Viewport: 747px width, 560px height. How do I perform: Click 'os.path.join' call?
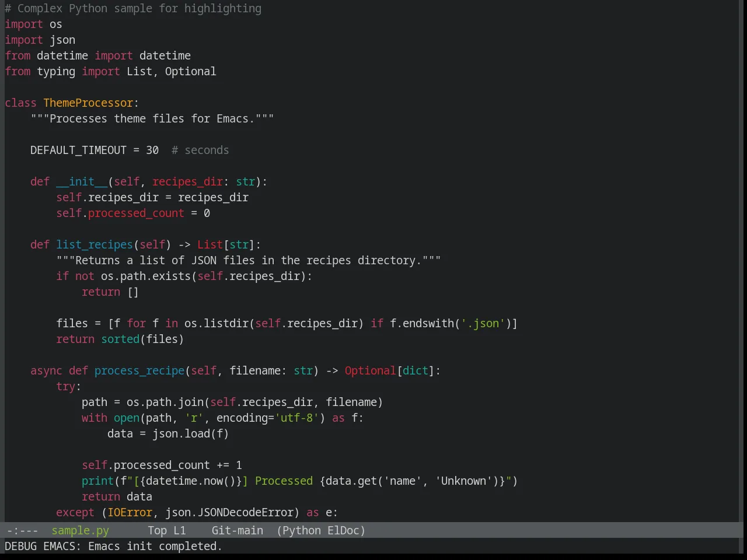coord(165,402)
